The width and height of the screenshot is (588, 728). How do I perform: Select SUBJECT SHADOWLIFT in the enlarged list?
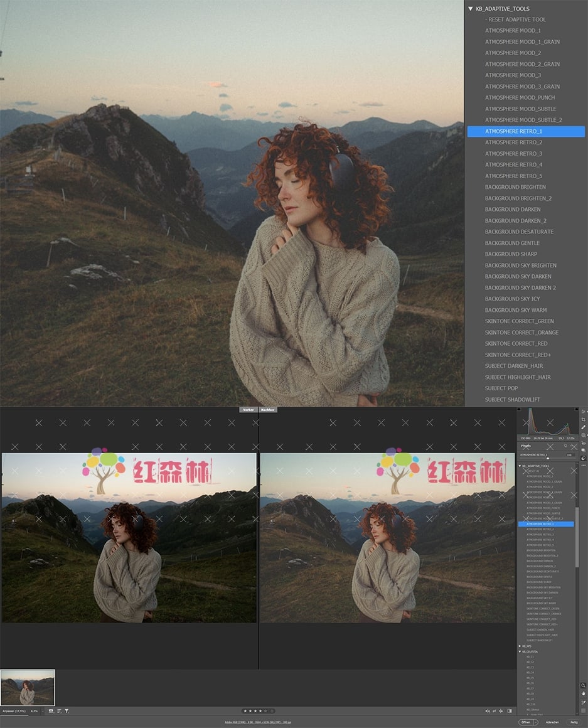[512, 399]
